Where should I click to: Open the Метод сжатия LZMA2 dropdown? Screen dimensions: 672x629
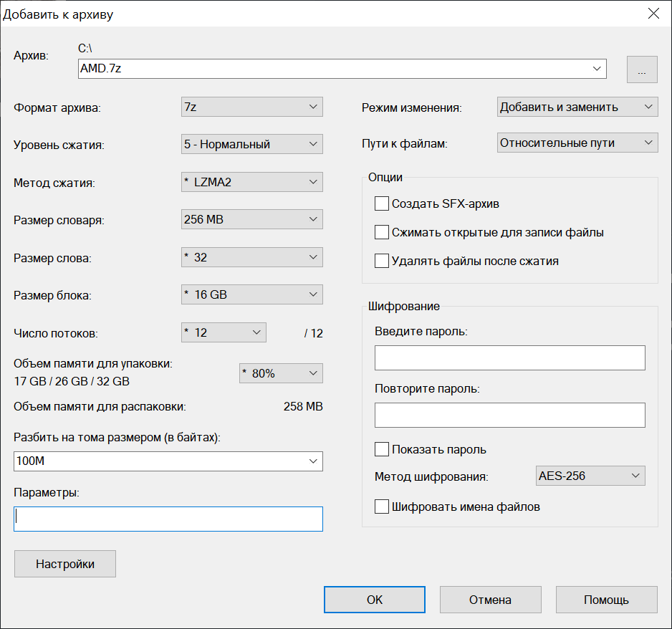251,182
